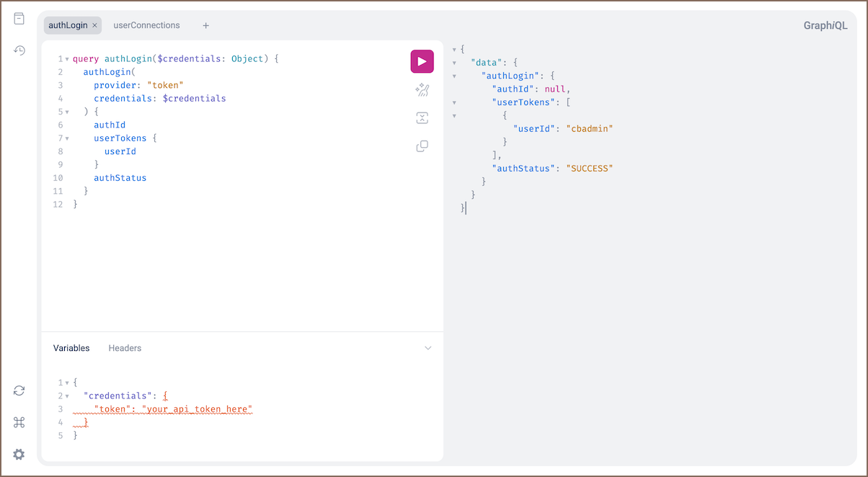Click the Prettify query icon

[422, 90]
